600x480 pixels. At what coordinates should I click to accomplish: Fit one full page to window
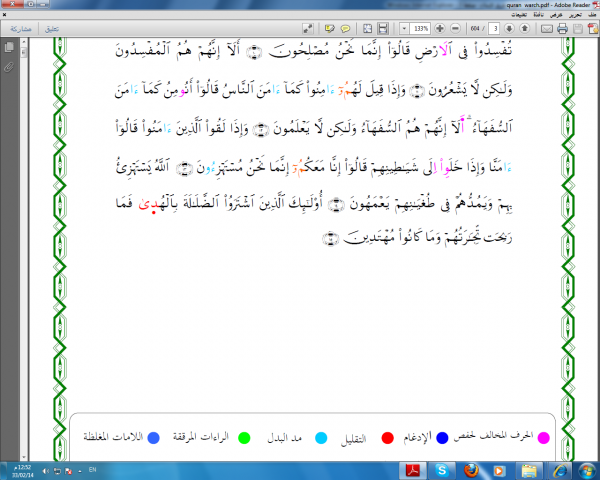tap(367, 28)
